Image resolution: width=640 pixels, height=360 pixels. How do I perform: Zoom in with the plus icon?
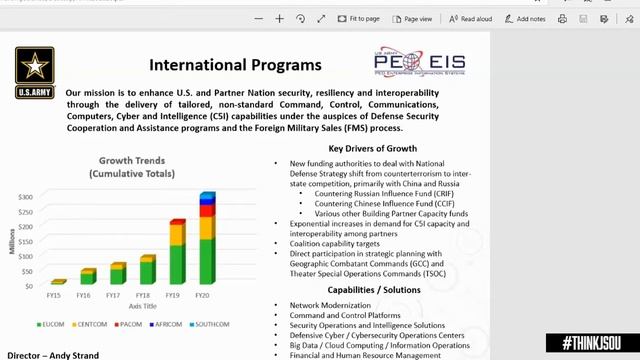pyautogui.click(x=280, y=19)
